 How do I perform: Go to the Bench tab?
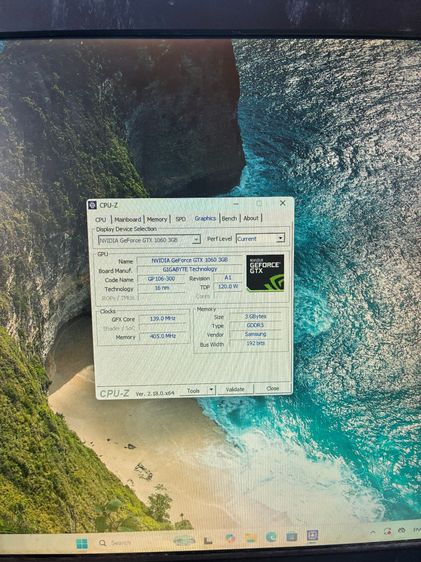point(229,218)
